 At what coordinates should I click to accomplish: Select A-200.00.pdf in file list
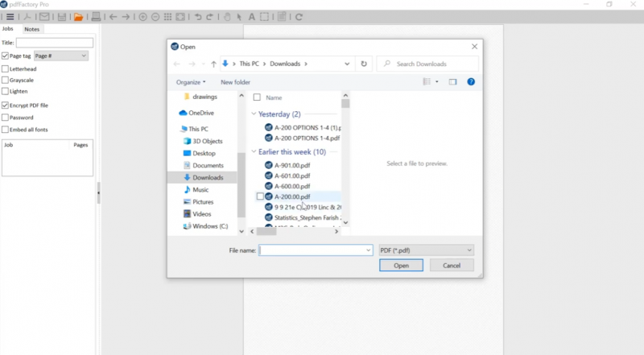[292, 196]
